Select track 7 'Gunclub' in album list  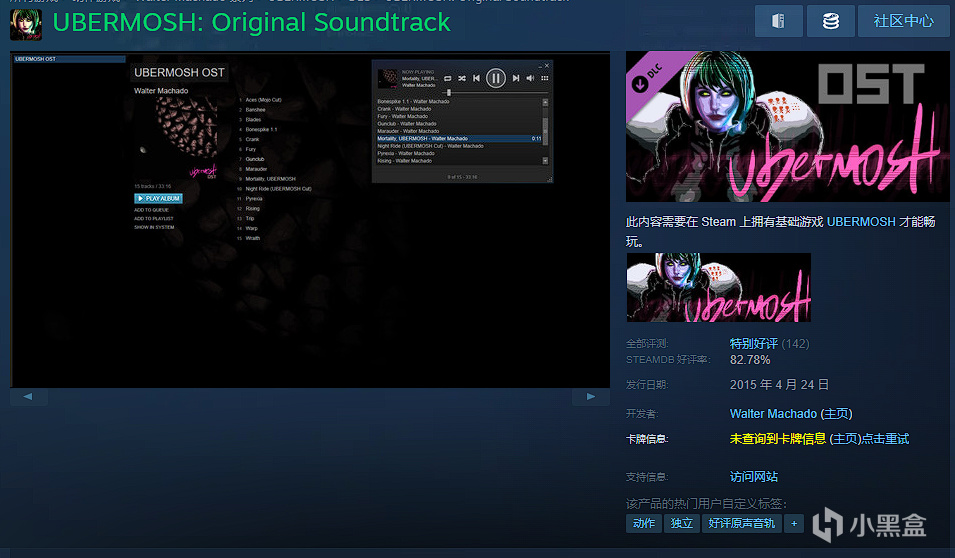(x=255, y=159)
